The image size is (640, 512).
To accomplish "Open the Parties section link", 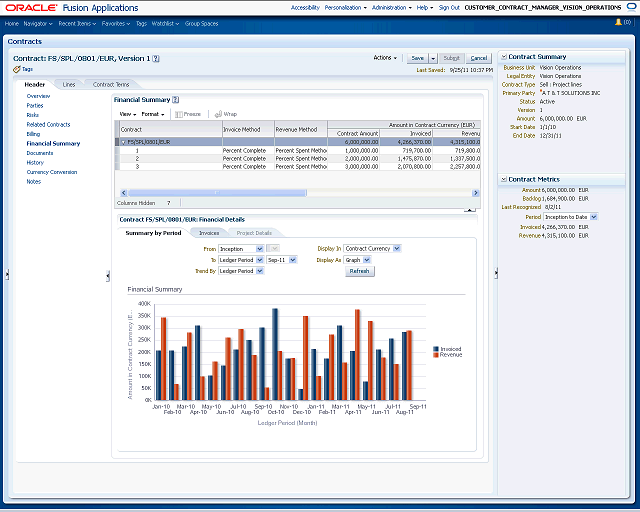I will (x=35, y=106).
